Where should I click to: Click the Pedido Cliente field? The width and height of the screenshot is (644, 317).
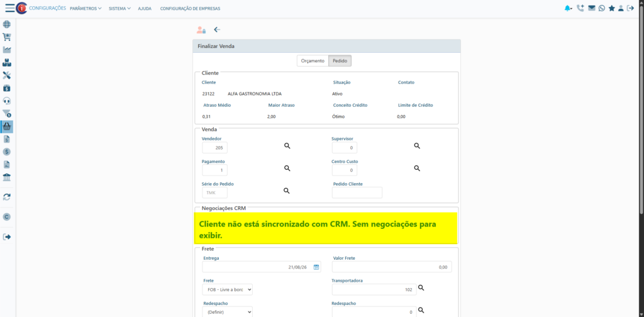tap(357, 192)
